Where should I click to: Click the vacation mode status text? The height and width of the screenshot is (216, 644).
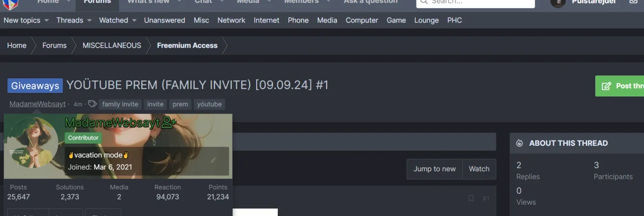click(99, 155)
